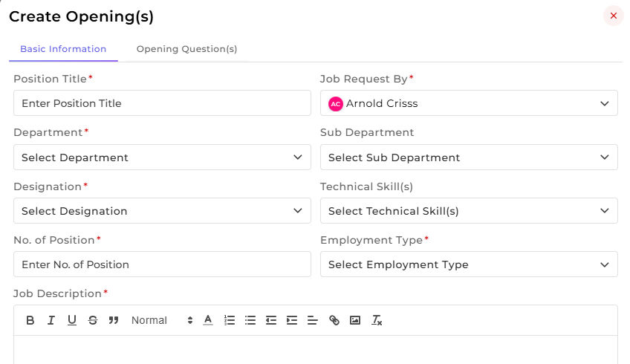Start a bulleted list
Image resolution: width=630 pixels, height=364 pixels.
click(250, 320)
